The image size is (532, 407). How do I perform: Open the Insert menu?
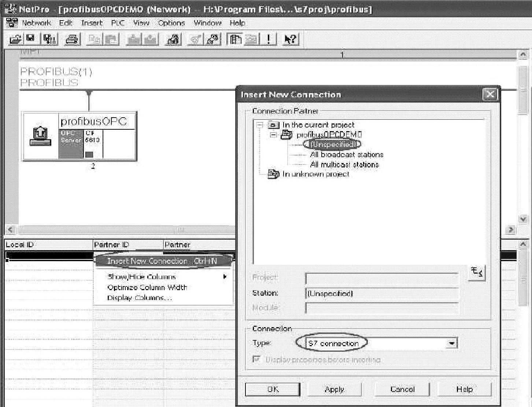tap(92, 23)
